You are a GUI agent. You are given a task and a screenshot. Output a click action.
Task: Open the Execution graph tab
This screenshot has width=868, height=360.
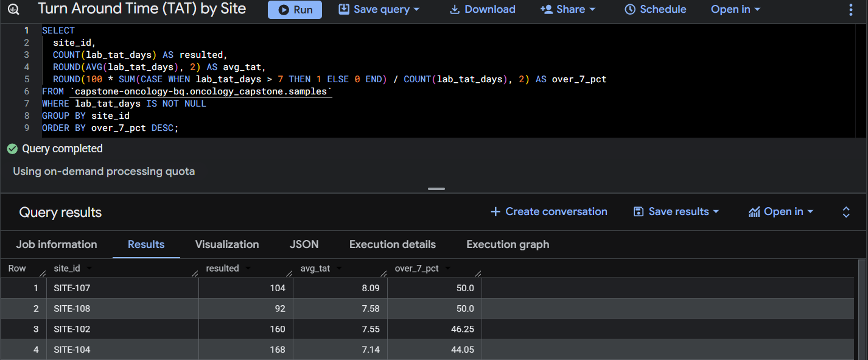point(508,244)
